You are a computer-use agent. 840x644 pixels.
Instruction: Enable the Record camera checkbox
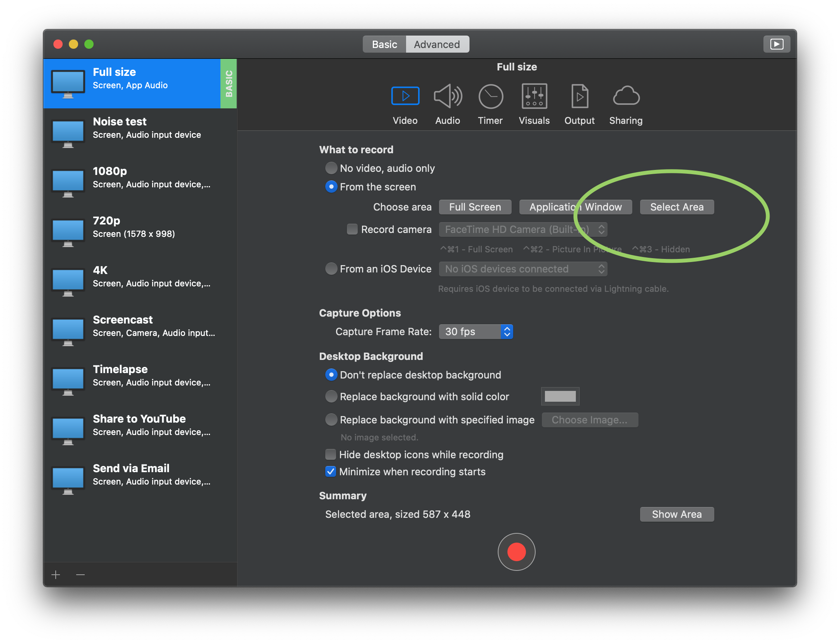(352, 230)
